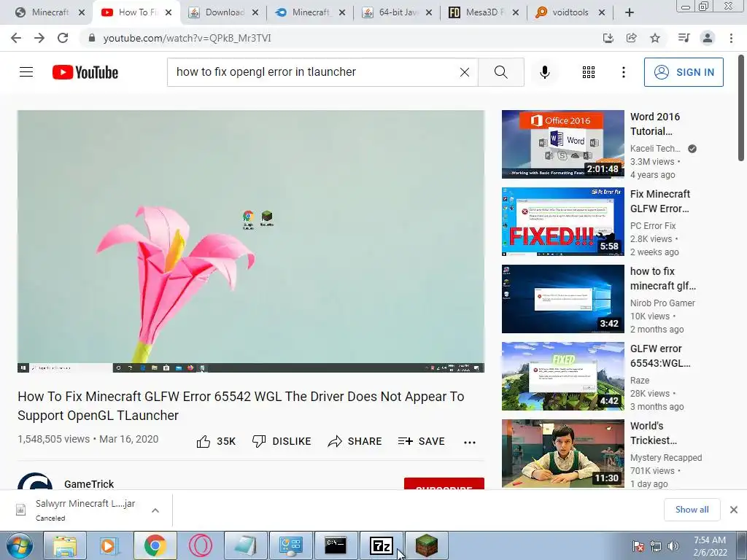Open the YouTube hamburger guide menu
The width and height of the screenshot is (747, 560).
[x=26, y=72]
